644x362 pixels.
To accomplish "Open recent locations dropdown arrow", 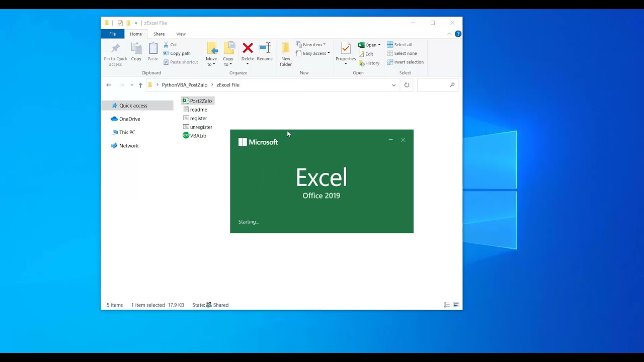I will [x=132, y=85].
